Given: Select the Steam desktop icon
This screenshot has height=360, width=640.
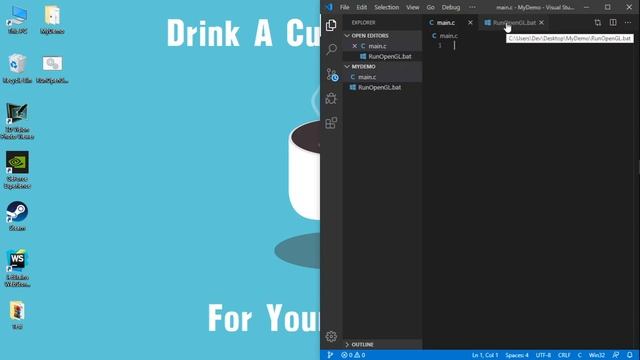Looking at the screenshot, I should [x=17, y=216].
